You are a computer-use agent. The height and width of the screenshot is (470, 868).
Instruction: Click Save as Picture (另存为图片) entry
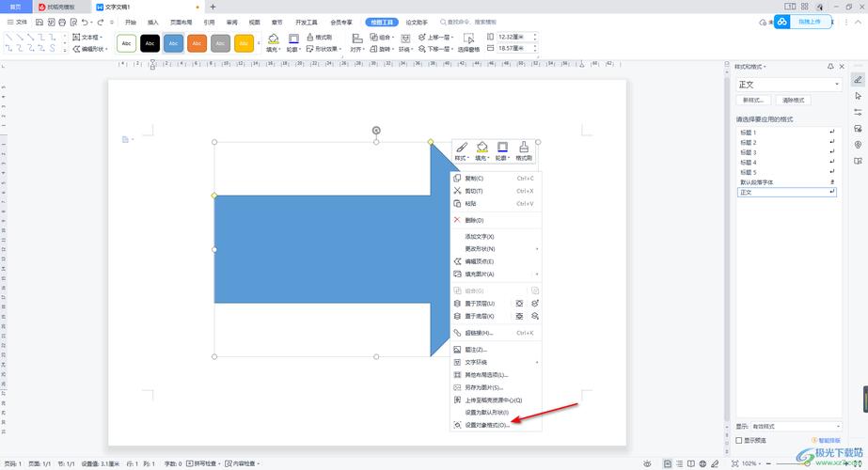(496, 387)
